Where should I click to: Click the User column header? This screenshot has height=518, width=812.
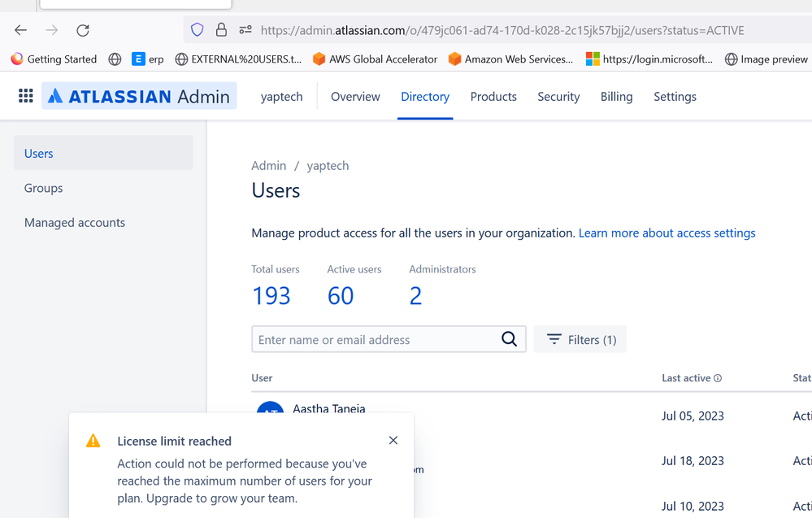pyautogui.click(x=262, y=378)
